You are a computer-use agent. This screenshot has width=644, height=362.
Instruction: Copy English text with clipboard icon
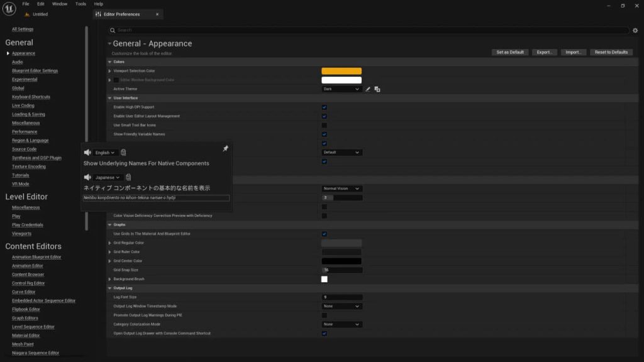tap(123, 152)
